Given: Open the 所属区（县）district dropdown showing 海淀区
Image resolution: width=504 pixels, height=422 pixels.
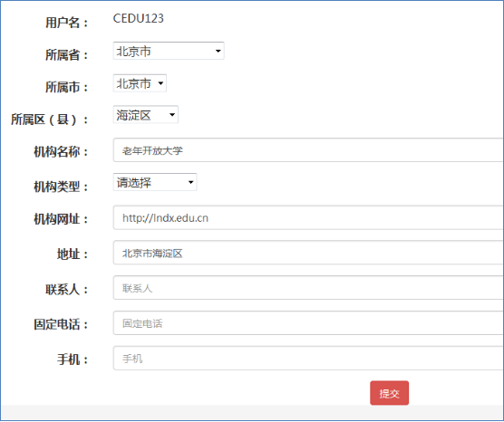Looking at the screenshot, I should [146, 115].
